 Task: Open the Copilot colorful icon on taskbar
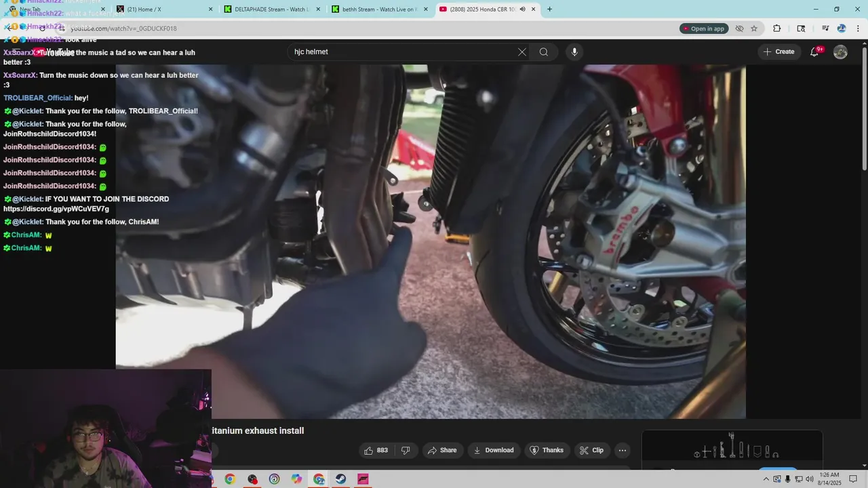pyautogui.click(x=296, y=479)
